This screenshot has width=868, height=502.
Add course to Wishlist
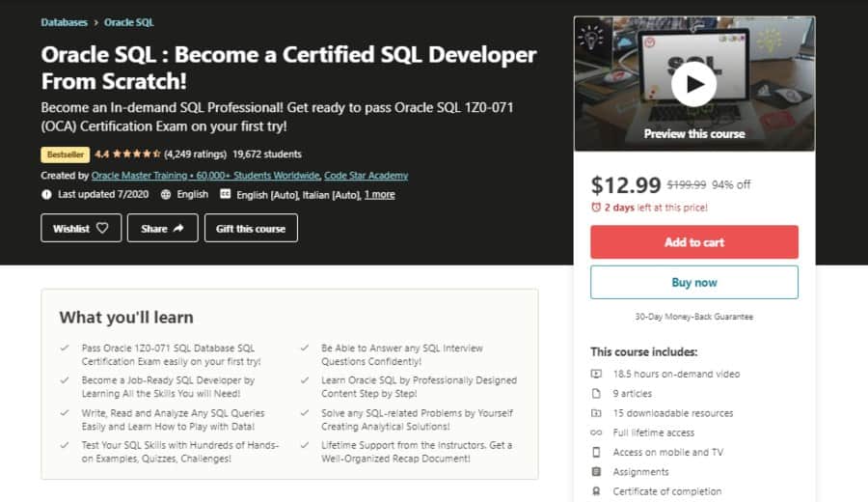pos(81,228)
